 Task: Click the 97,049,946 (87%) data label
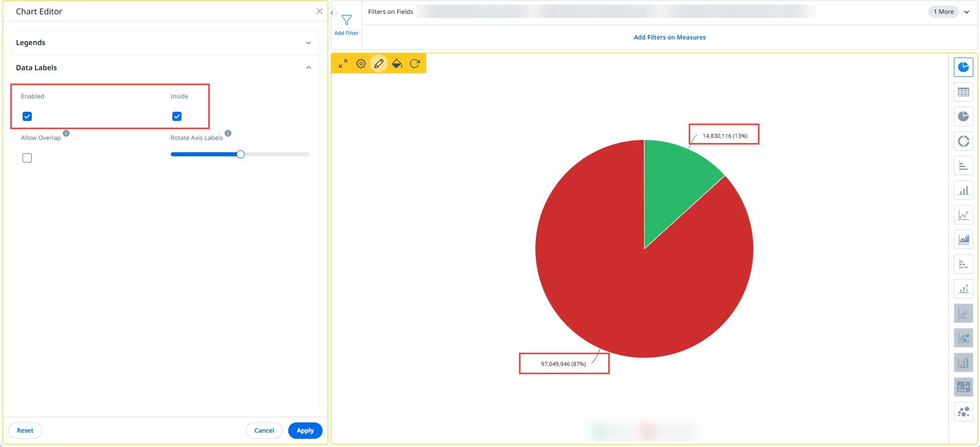tap(563, 364)
